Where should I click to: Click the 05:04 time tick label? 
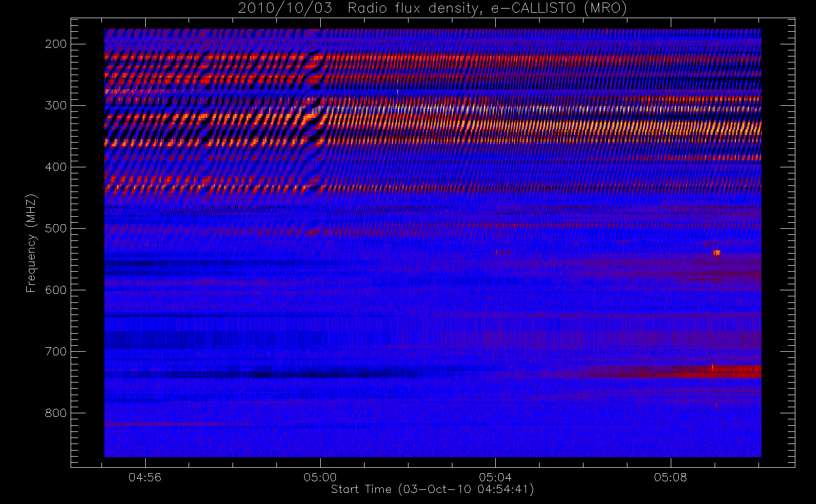pyautogui.click(x=495, y=477)
